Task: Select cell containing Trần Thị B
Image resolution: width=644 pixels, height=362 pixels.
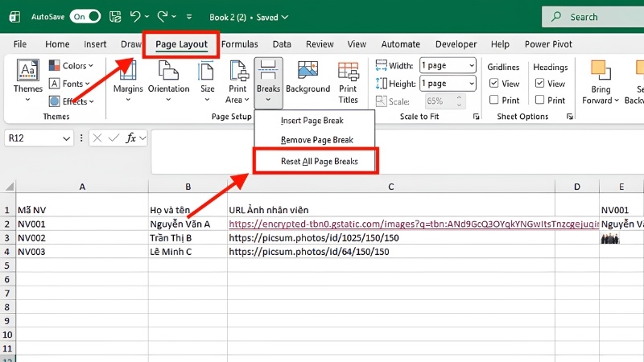Action: [x=188, y=238]
